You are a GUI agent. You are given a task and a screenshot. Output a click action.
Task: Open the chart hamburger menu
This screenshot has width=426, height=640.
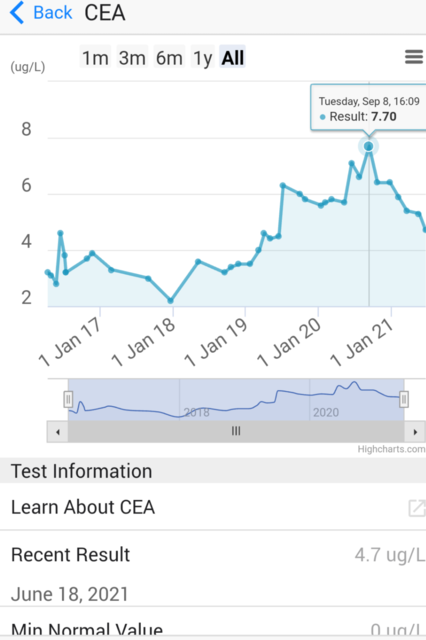coord(414,57)
